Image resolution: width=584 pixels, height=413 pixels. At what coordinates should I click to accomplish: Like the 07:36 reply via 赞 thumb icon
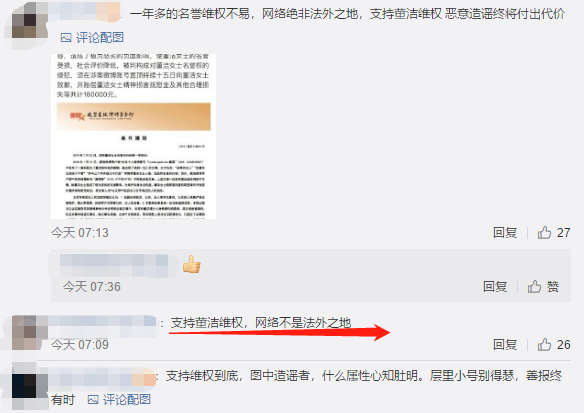(x=534, y=287)
